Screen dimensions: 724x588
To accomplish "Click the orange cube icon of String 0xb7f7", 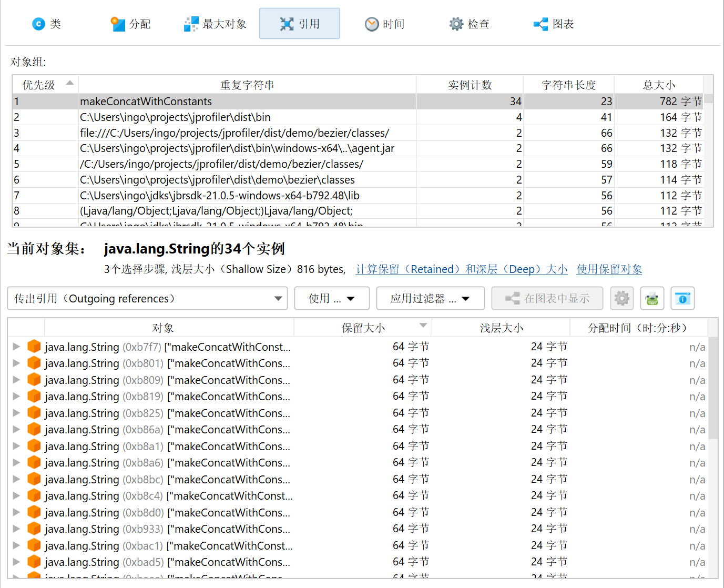I will 34,347.
